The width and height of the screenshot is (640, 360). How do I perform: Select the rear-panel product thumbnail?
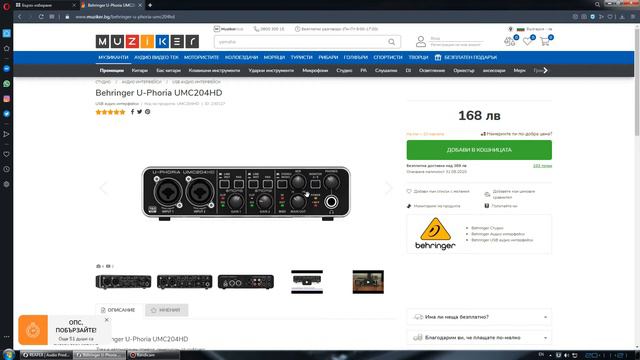[246, 282]
